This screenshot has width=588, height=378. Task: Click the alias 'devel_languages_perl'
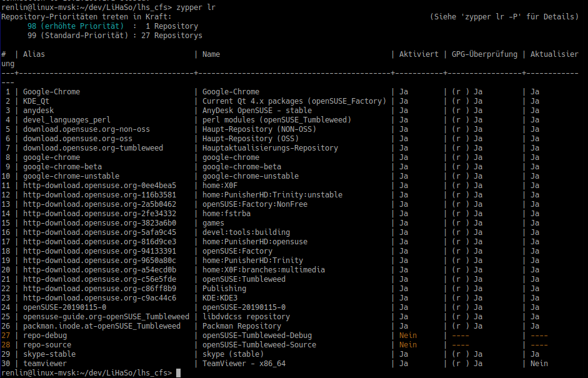67,119
